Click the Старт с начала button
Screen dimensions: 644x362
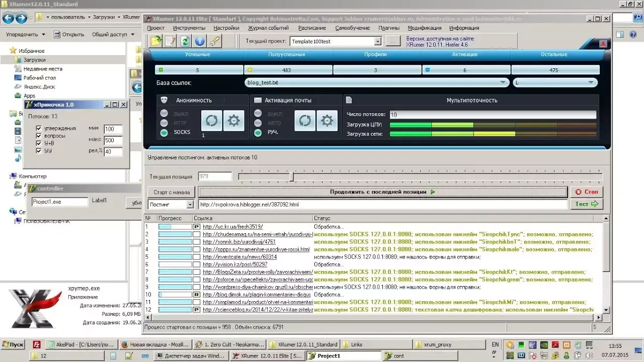point(172,192)
